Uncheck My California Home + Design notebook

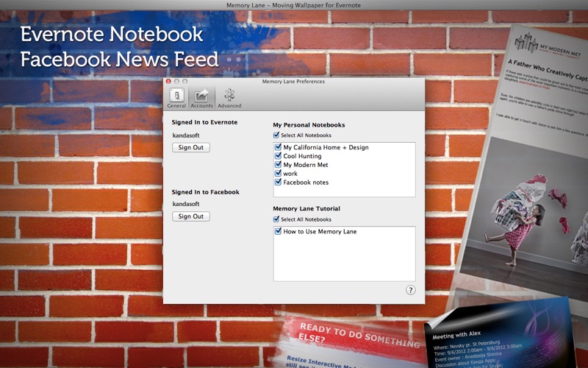[278, 146]
